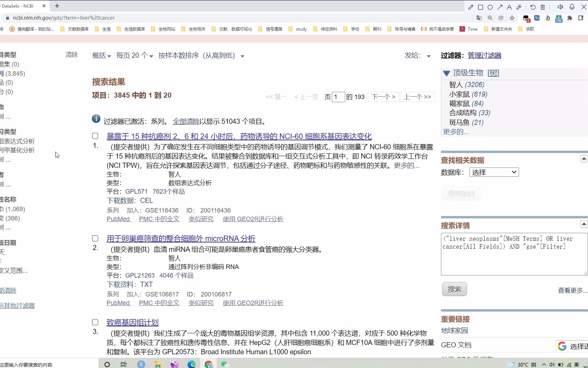The height and width of the screenshot is (368, 588).
Task: Open the 生信数据库 bookmark folder
Action: point(131,29)
